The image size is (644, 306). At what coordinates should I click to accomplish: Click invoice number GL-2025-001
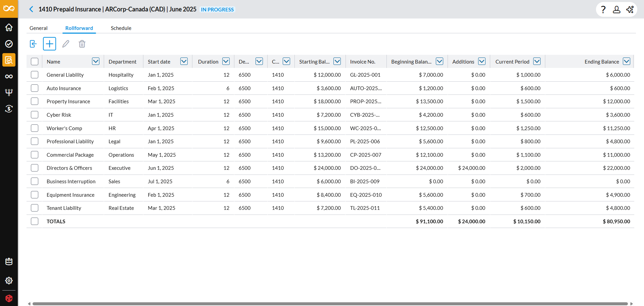click(365, 75)
